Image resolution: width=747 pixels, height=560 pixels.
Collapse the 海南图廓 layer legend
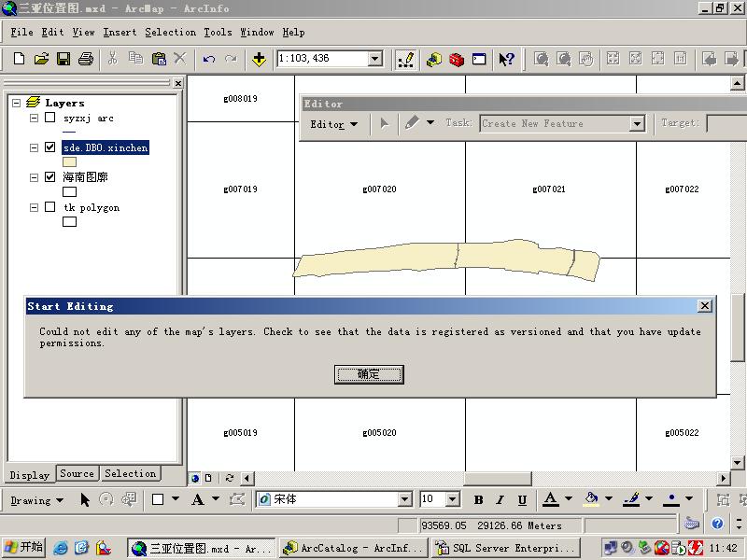coord(34,177)
